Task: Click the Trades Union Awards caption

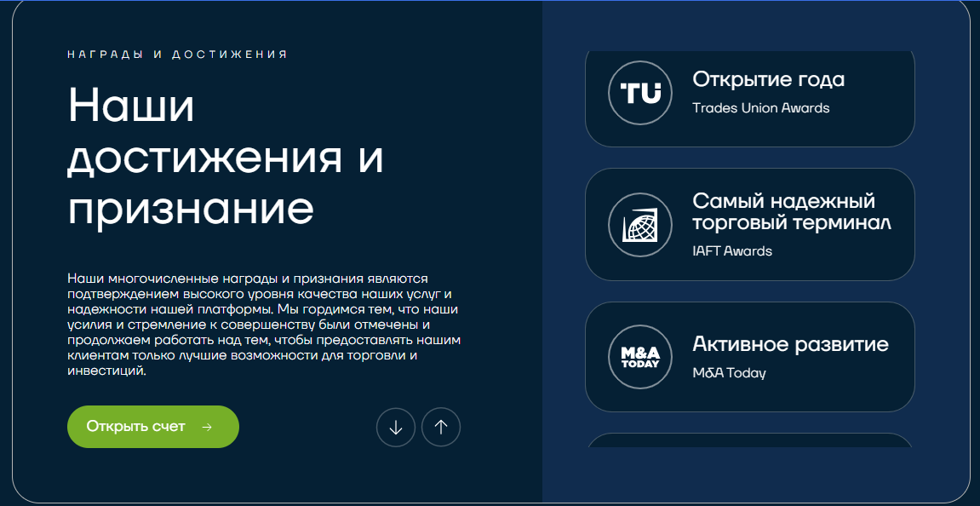Action: [760, 108]
